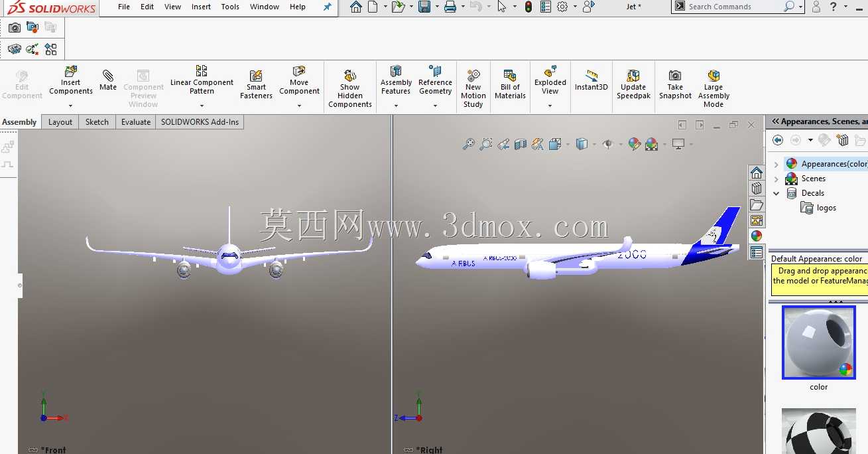This screenshot has width=868, height=454.
Task: Click Exploded View tool
Action: [550, 80]
